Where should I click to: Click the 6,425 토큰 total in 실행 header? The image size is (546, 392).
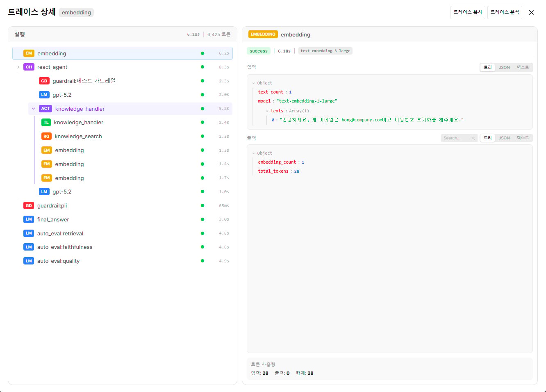coord(219,34)
